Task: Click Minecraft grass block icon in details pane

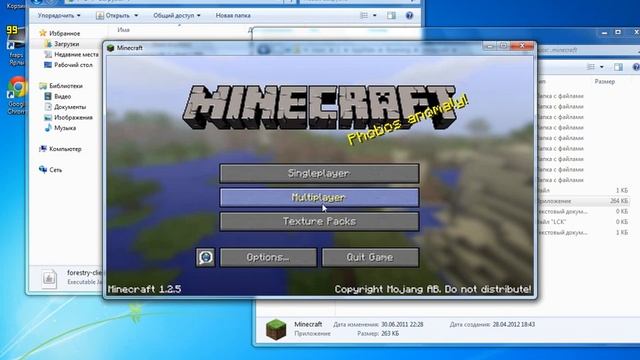Action: pyautogui.click(x=276, y=329)
